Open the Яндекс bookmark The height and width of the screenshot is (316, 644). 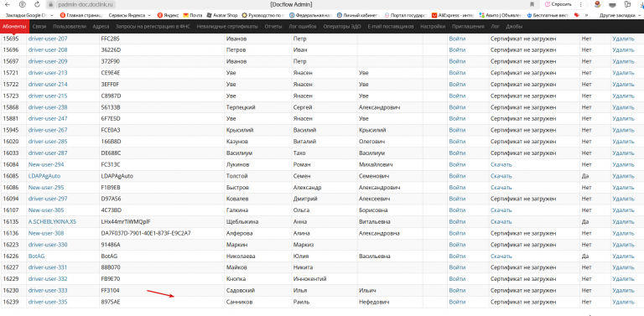click(x=167, y=15)
